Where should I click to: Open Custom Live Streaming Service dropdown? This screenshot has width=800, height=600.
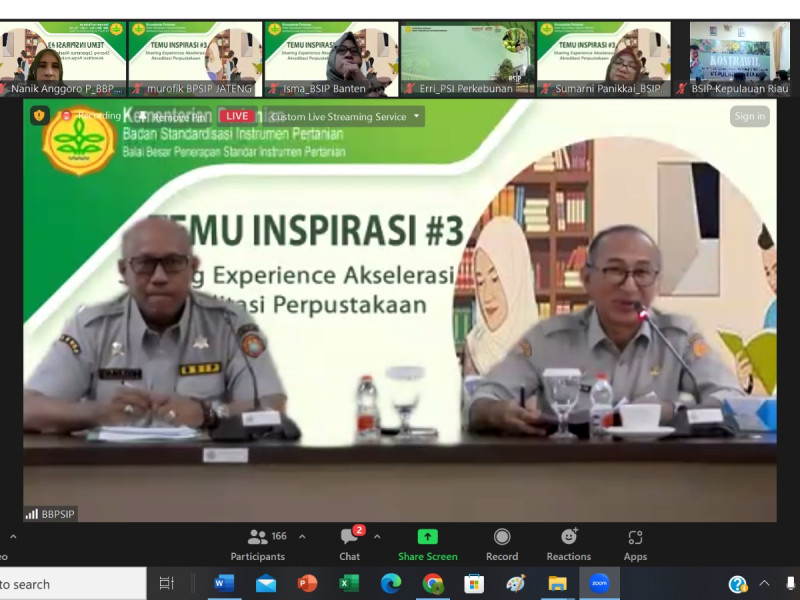345,117
